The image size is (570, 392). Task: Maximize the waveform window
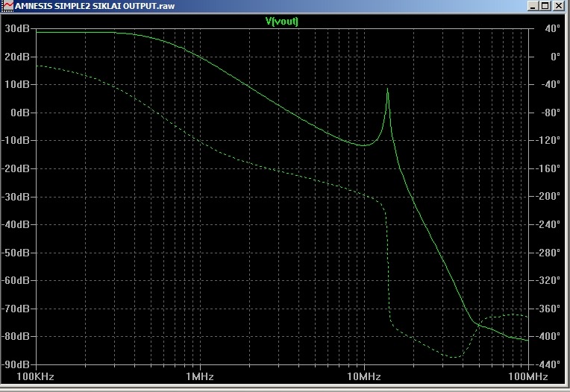pos(545,6)
